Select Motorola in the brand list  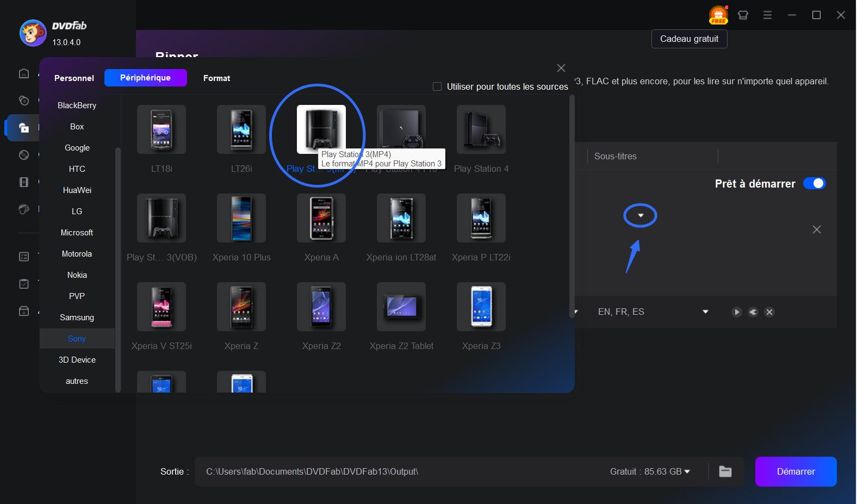[x=77, y=254]
